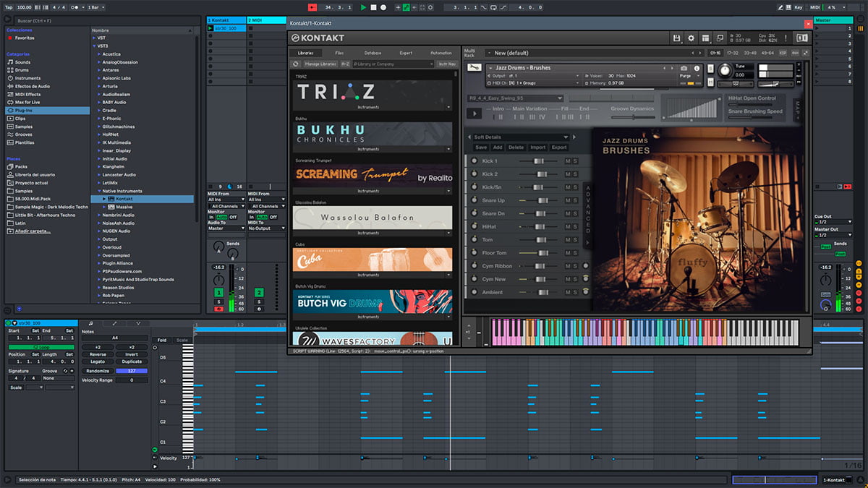Select rack page 17-32
Viewport: 868px width, 488px height.
click(733, 53)
